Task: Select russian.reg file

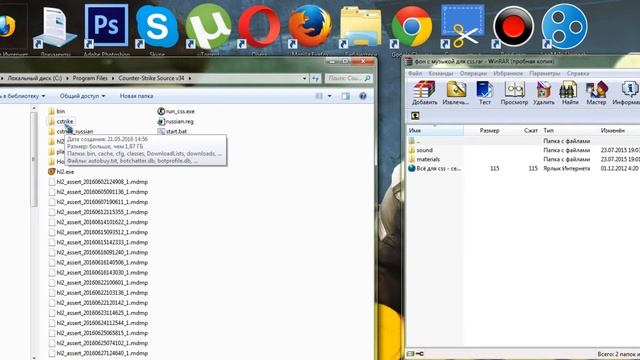Action: tap(176, 122)
